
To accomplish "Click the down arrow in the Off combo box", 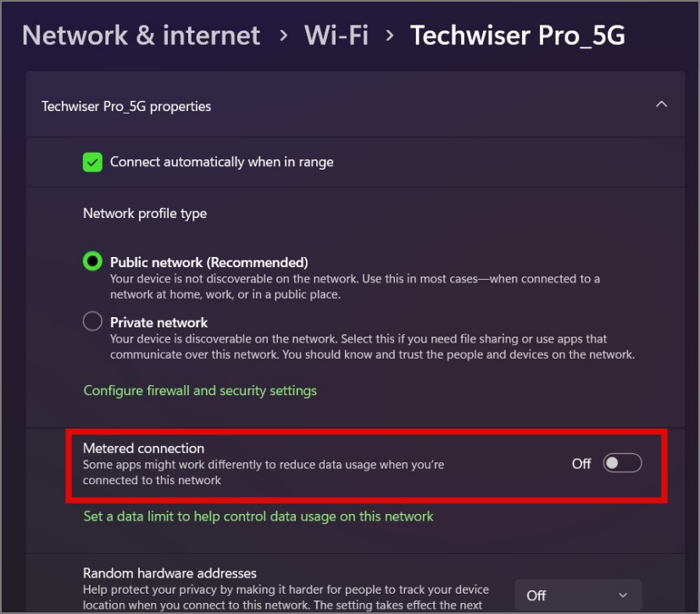I will (x=624, y=595).
